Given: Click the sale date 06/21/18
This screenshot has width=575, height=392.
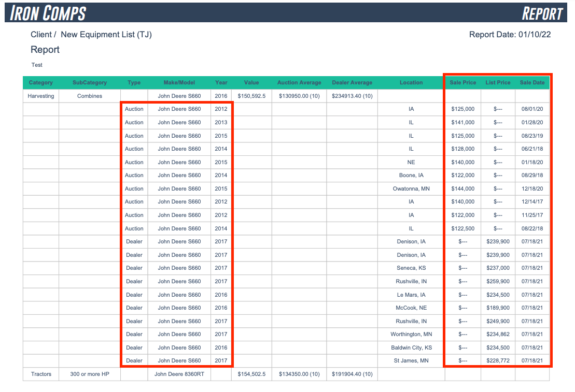Looking at the screenshot, I should (532, 149).
